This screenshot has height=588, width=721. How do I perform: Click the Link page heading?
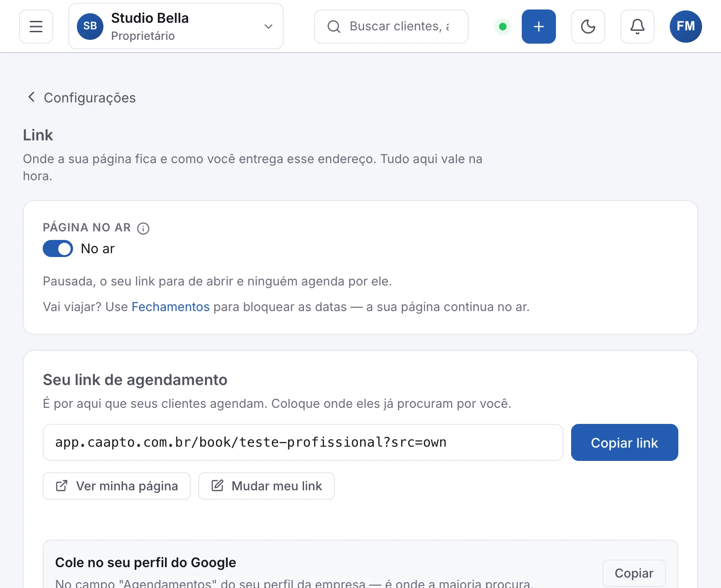tap(38, 135)
